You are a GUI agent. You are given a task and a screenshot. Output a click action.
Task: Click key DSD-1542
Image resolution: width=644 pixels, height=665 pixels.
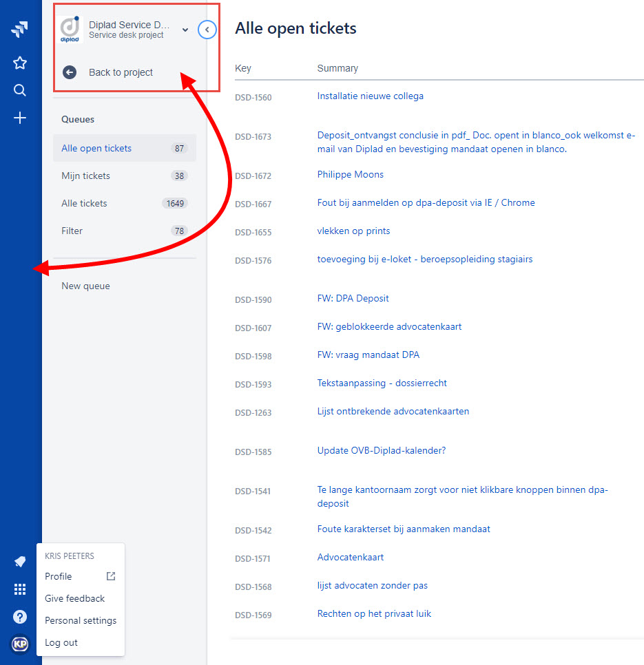coord(253,531)
